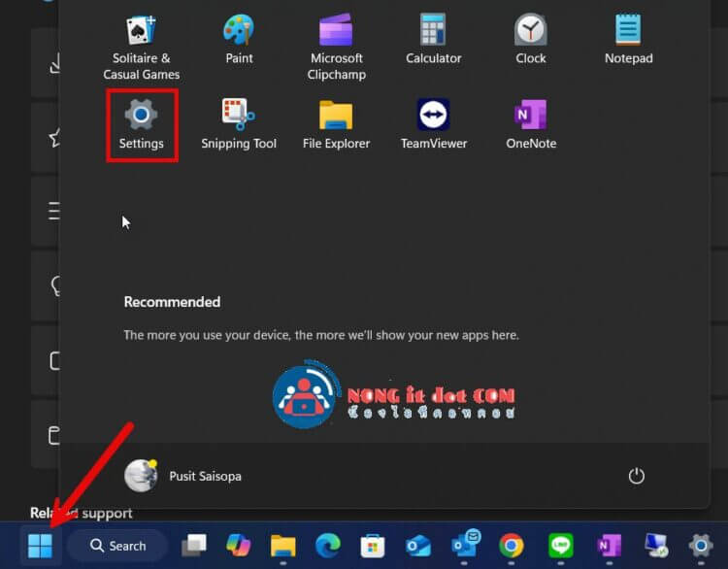Launch TeamViewer

(434, 124)
